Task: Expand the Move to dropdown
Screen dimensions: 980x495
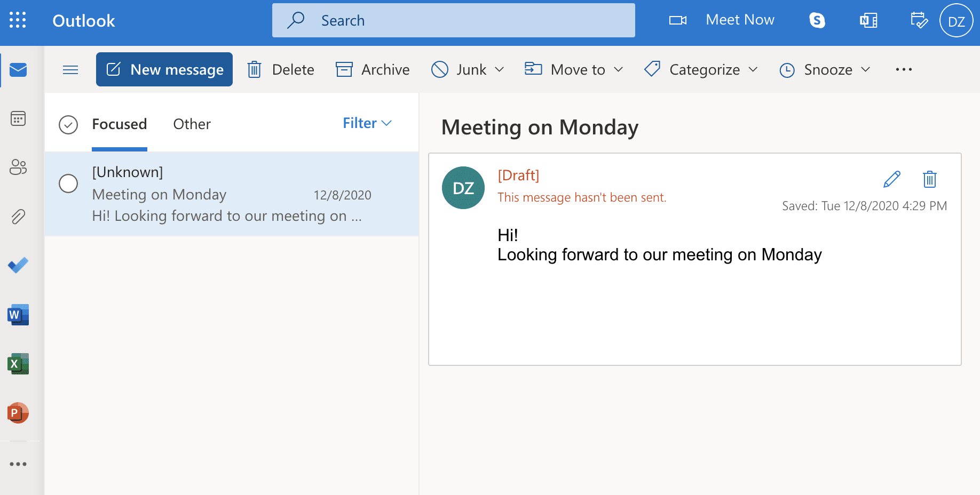Action: coord(574,70)
